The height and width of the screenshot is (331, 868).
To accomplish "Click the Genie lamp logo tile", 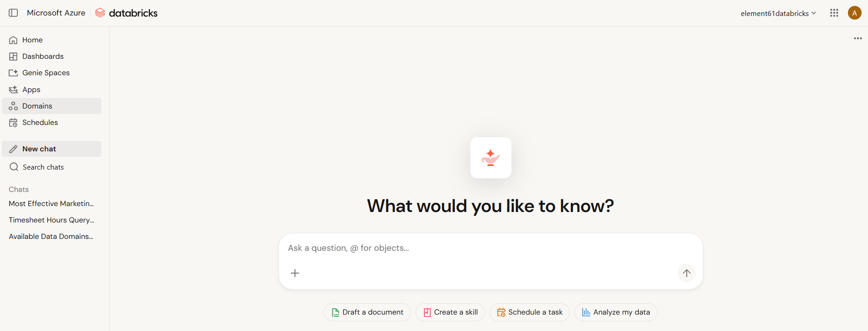I will 490,158.
